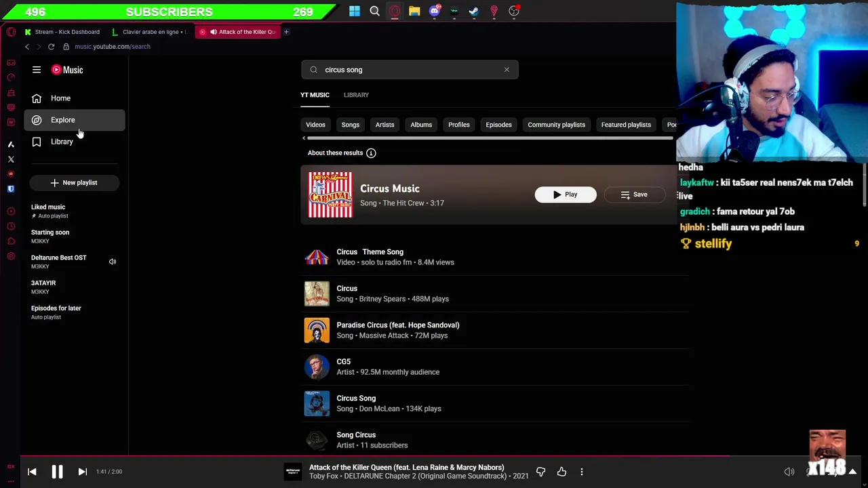Click the search box containing circus song
This screenshot has width=868, height=488.
[410, 70]
